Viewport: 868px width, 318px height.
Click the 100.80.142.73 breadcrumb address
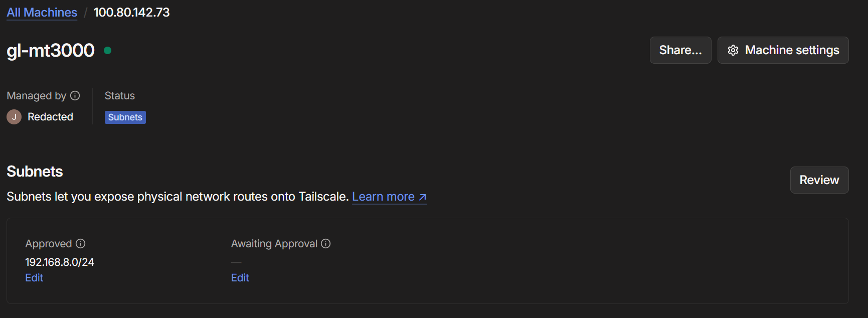[x=131, y=13]
